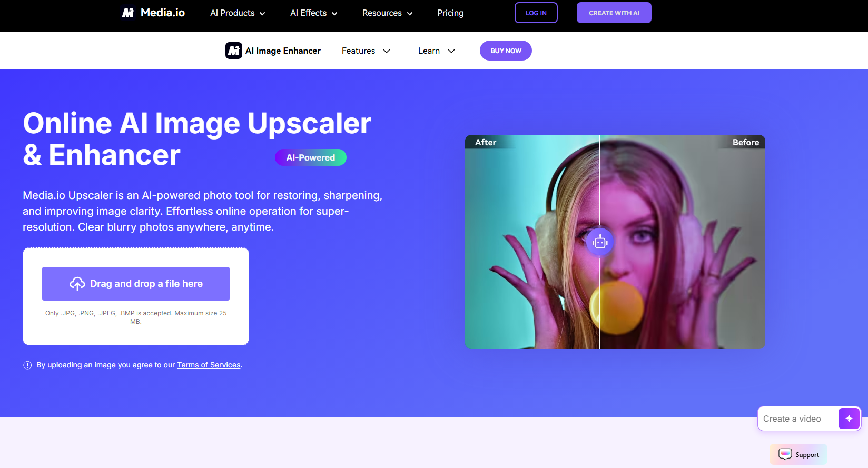Click the accepted file formats note

click(x=136, y=317)
